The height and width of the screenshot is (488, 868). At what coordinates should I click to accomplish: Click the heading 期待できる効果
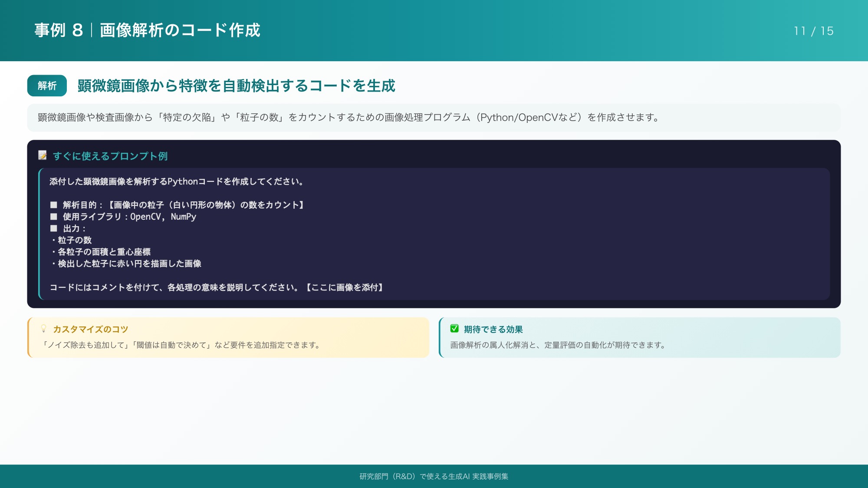(x=493, y=329)
